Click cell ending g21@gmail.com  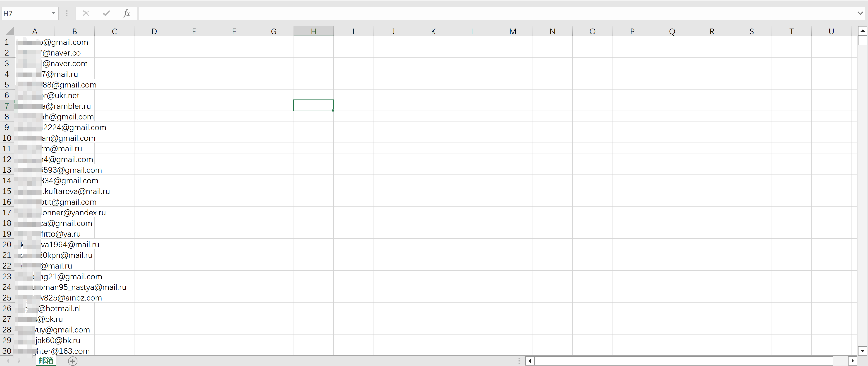[35, 277]
